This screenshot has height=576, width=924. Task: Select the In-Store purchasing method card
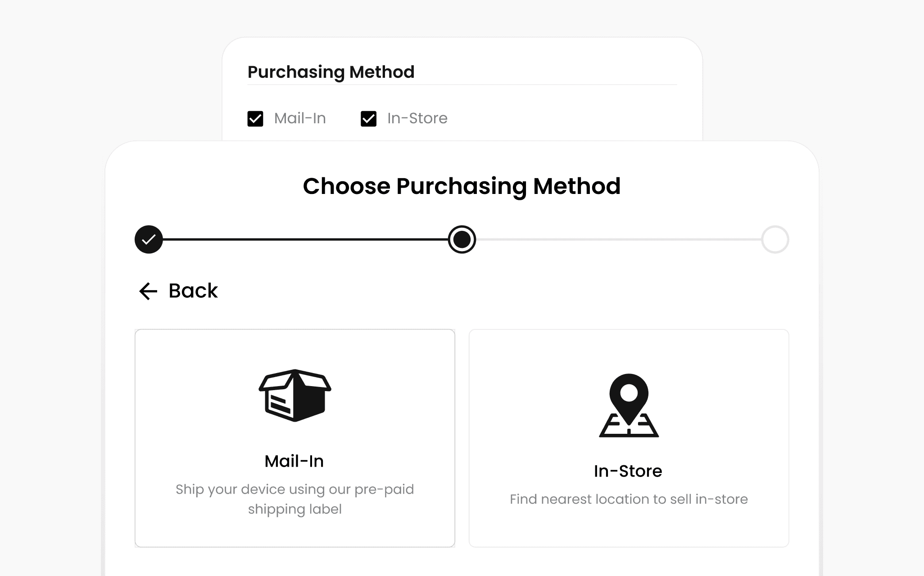point(629,438)
